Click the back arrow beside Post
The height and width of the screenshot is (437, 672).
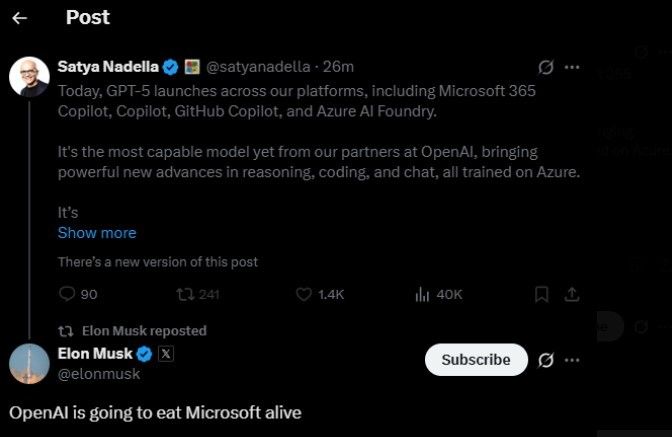19,18
